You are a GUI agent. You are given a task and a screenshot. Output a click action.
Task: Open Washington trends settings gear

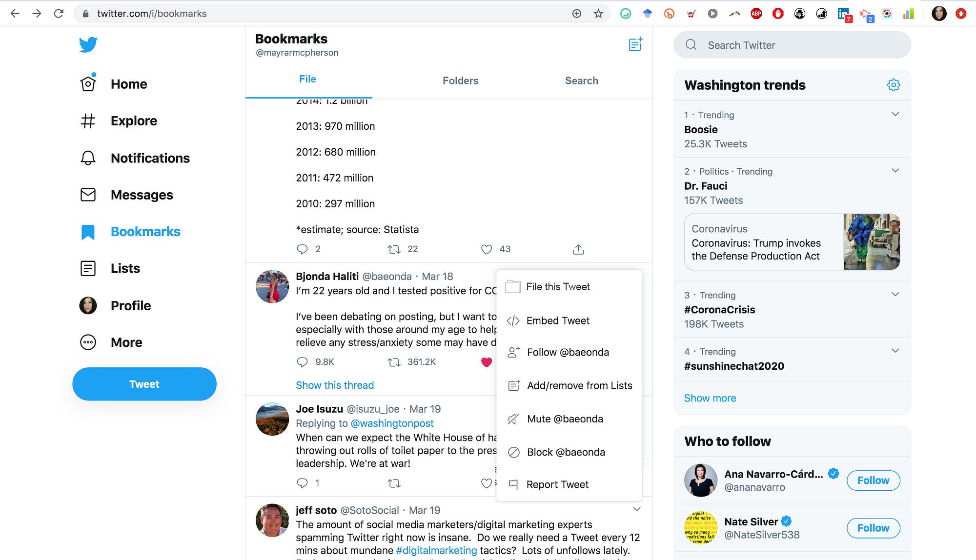[x=893, y=85]
